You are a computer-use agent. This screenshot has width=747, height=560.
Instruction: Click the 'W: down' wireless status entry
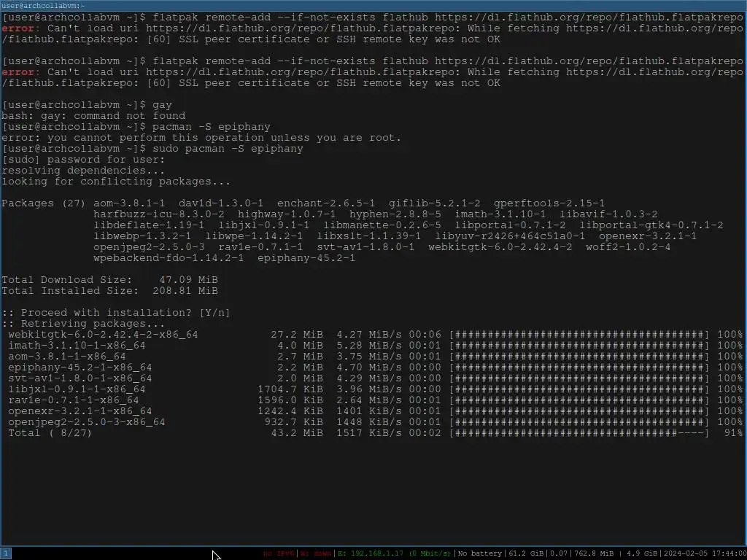click(315, 553)
